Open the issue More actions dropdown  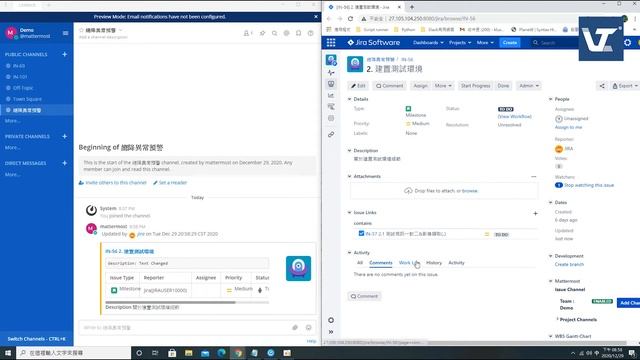click(443, 86)
